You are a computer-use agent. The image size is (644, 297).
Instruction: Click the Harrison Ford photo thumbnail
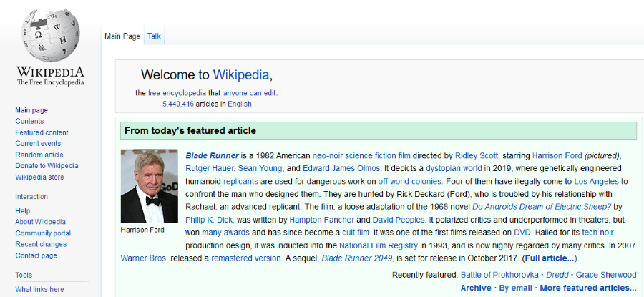(x=150, y=186)
